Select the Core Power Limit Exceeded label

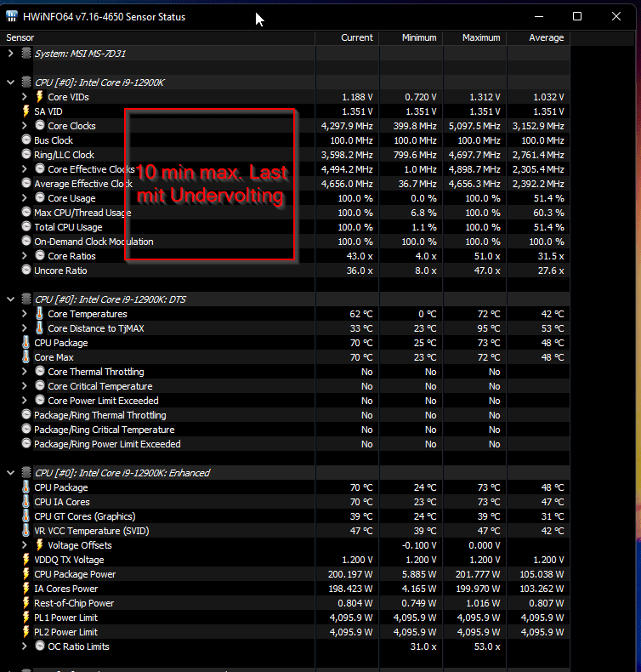103,401
